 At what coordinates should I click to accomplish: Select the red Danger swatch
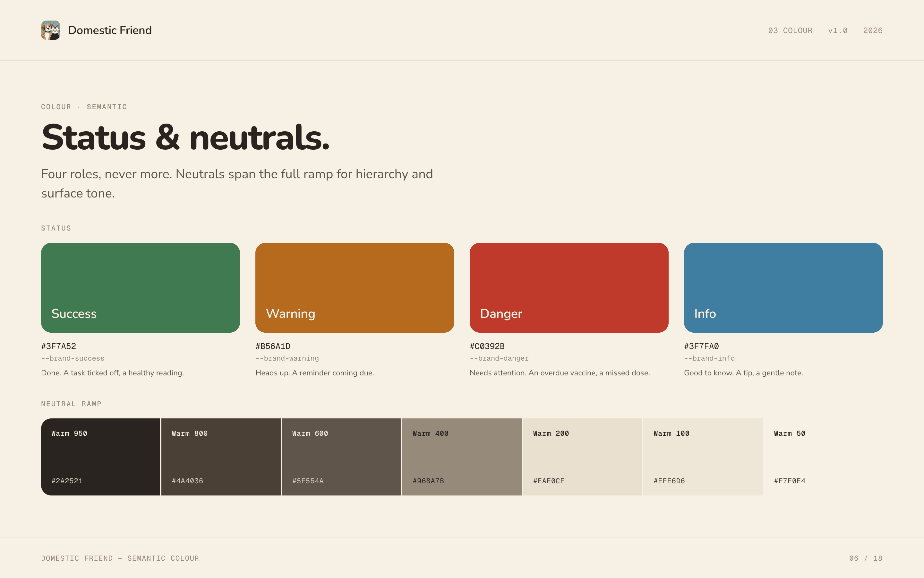(569, 287)
